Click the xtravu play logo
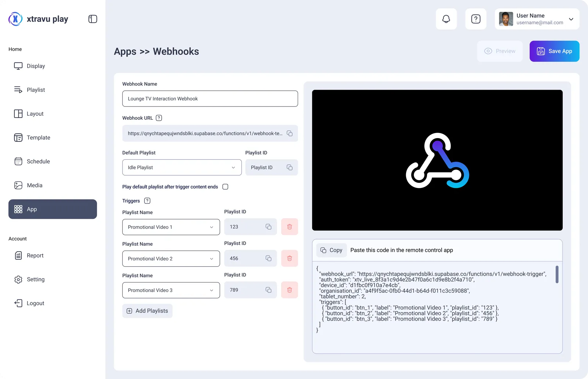 click(x=38, y=19)
